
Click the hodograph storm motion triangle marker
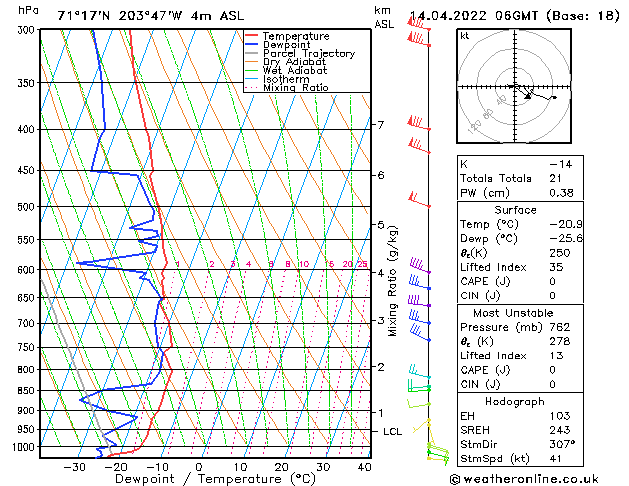(x=528, y=96)
